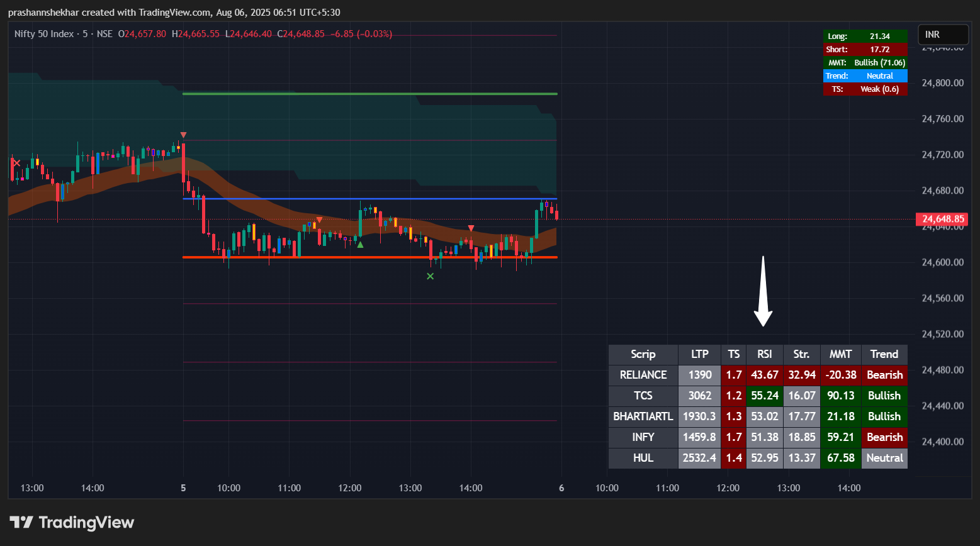Screen dimensions: 980x546
Task: Click the green up-triangle signal marker
Action: [360, 245]
